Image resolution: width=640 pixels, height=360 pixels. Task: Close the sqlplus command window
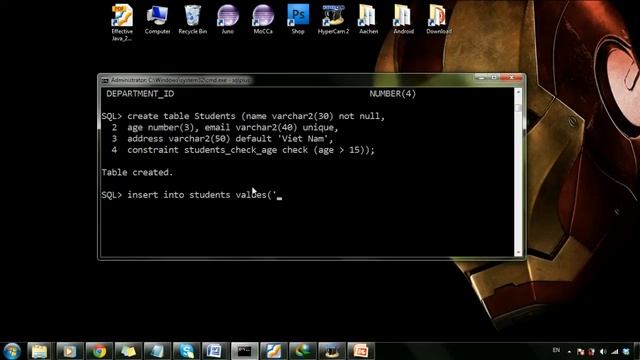point(511,77)
